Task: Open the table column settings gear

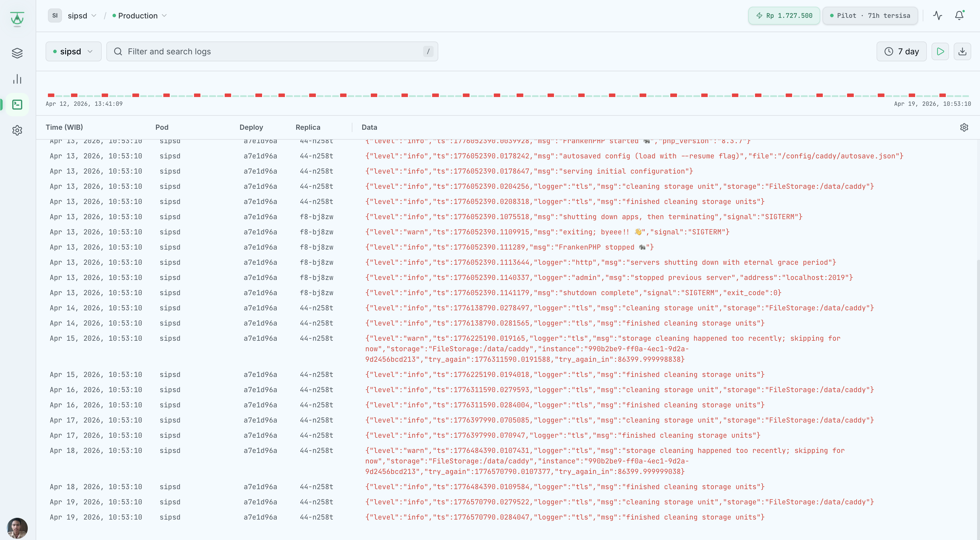Action: tap(964, 127)
